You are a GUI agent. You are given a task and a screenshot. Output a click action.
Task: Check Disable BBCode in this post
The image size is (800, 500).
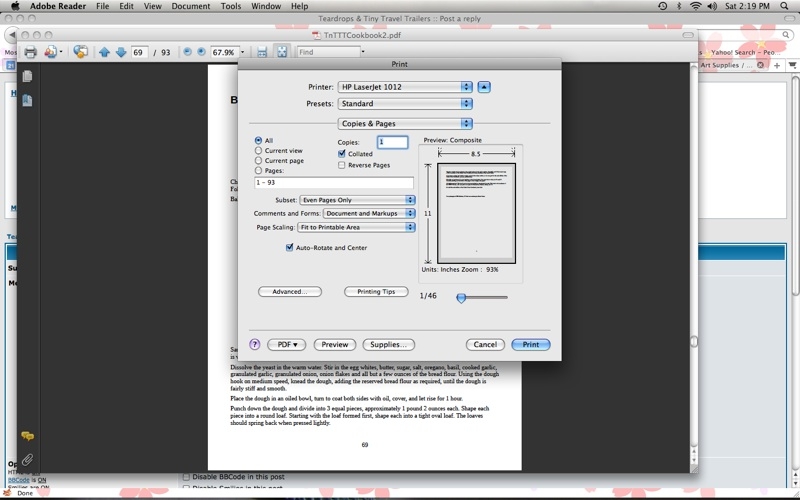tap(186, 477)
